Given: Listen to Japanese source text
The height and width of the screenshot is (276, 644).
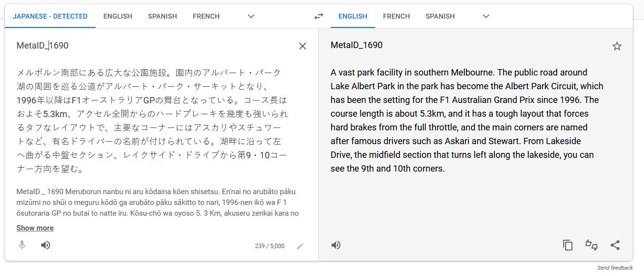Looking at the screenshot, I should tap(46, 245).
